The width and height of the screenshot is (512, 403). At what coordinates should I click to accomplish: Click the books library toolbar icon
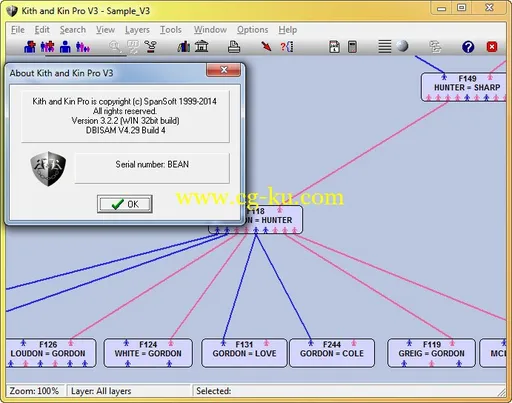(184, 47)
